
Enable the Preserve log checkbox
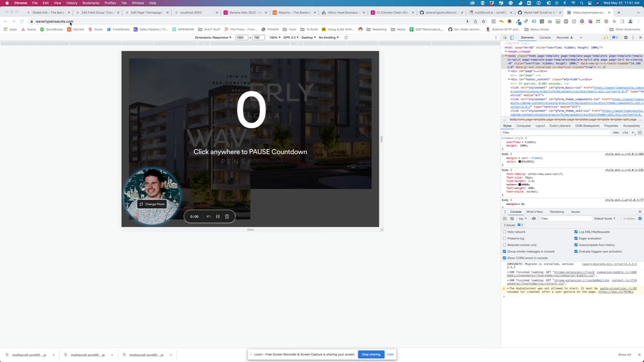coord(505,238)
